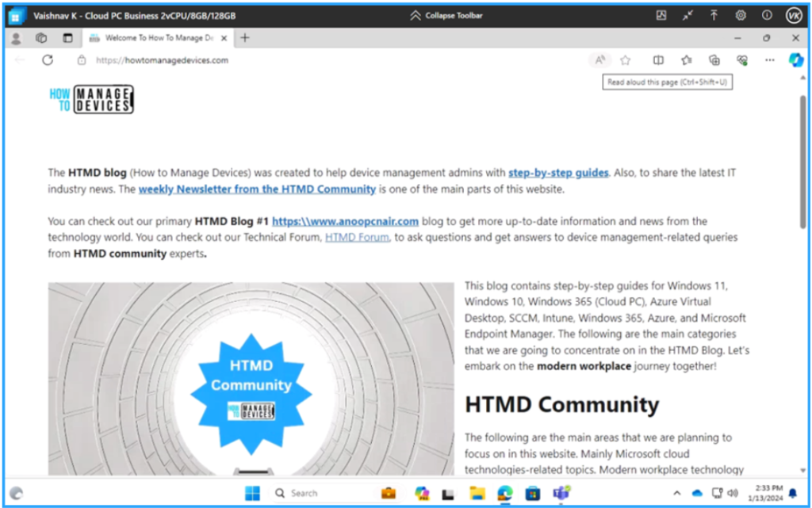Open Windows Start menu

pyautogui.click(x=252, y=493)
